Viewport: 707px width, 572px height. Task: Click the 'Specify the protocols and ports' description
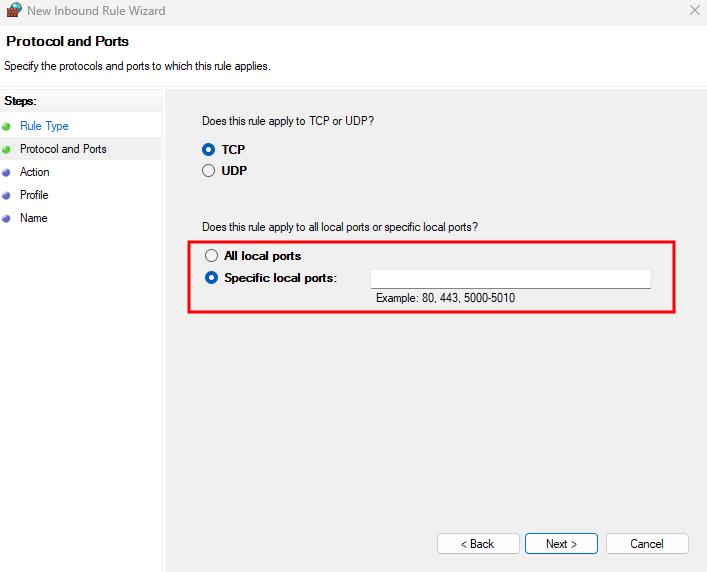pyautogui.click(x=137, y=66)
